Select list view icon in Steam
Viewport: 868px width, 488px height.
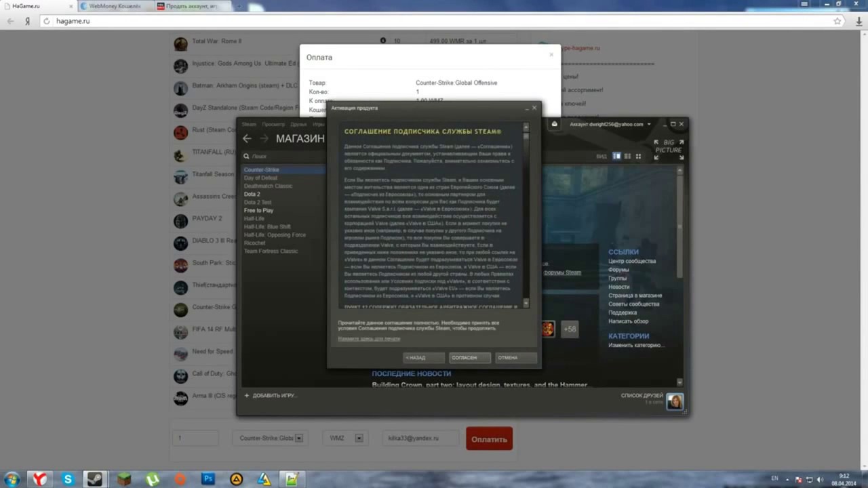coord(627,156)
